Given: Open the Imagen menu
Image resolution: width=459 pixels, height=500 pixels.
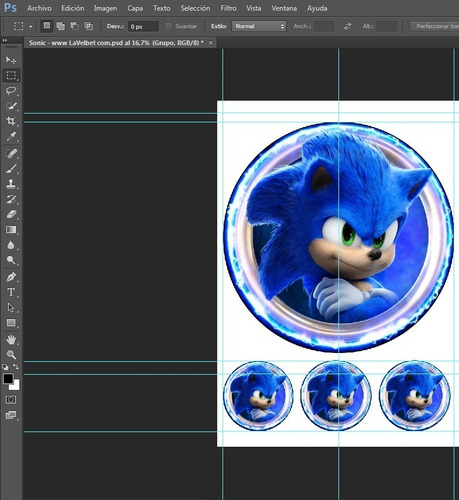Looking at the screenshot, I should [105, 8].
